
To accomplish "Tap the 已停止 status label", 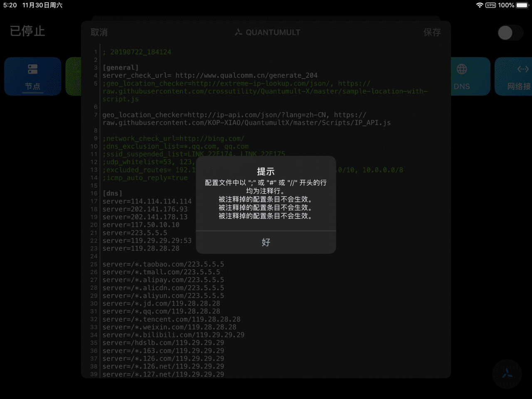I will [x=27, y=31].
